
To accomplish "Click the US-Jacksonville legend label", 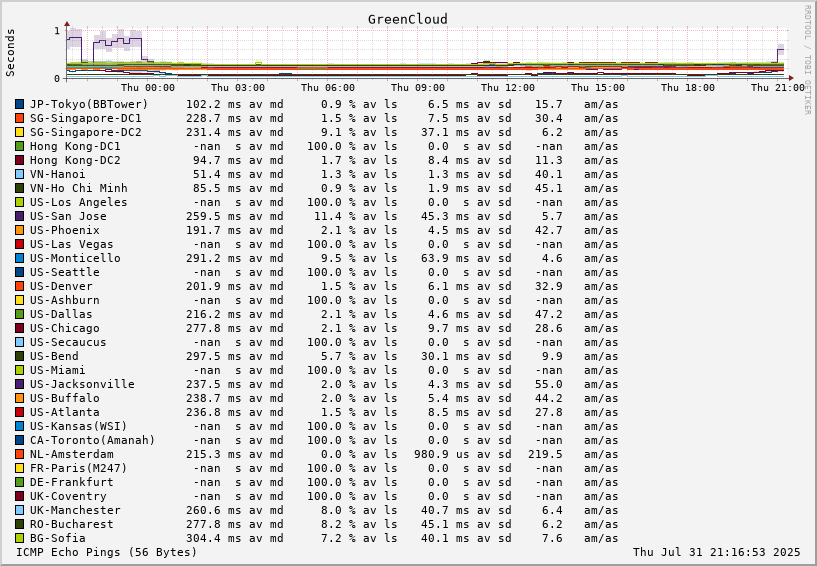I will [x=82, y=385].
